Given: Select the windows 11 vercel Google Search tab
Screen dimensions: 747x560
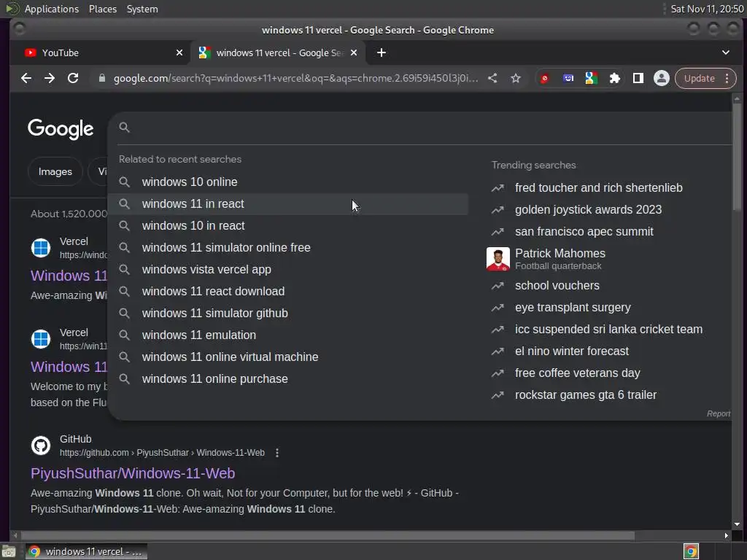Looking at the screenshot, I should pos(278,52).
